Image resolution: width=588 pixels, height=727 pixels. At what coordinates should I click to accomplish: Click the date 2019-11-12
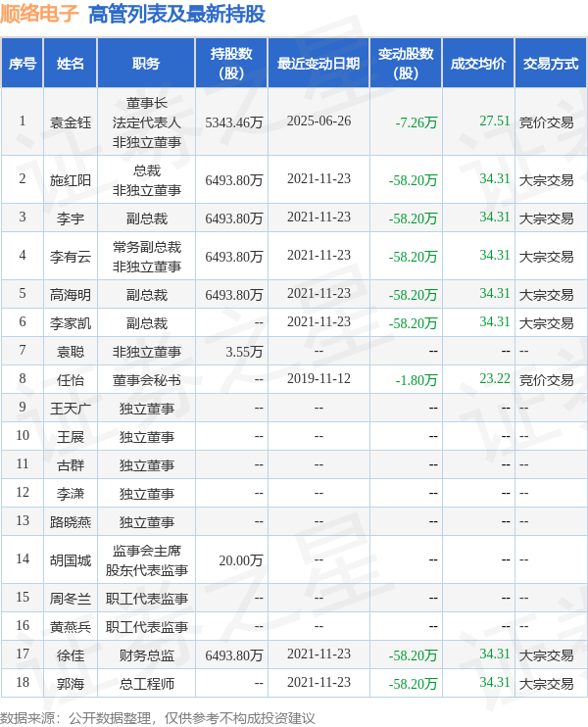click(x=319, y=379)
